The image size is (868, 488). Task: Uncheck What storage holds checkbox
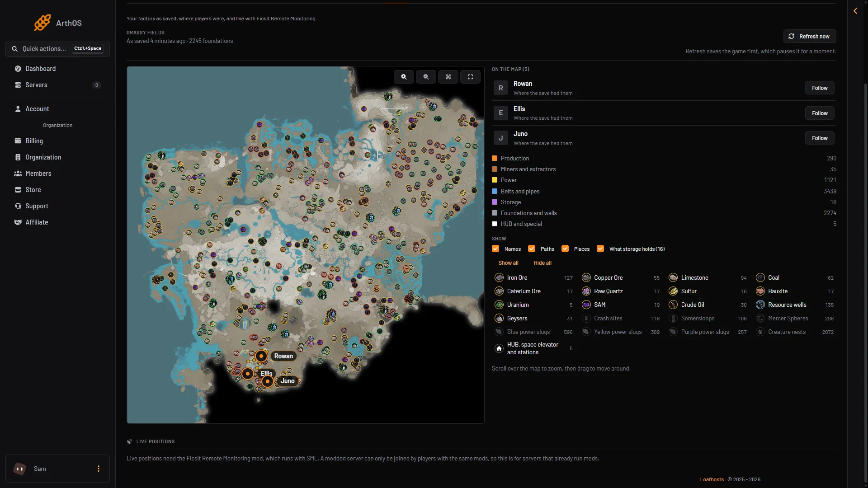[x=600, y=249]
